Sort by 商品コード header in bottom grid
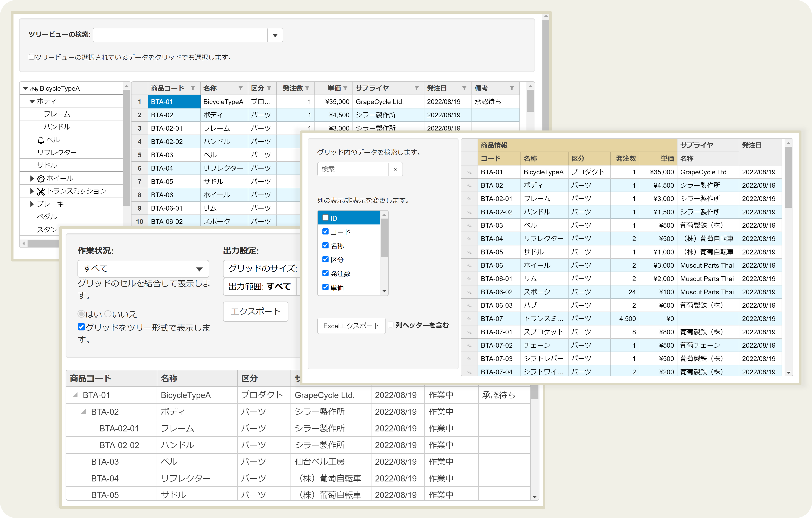 [x=111, y=378]
